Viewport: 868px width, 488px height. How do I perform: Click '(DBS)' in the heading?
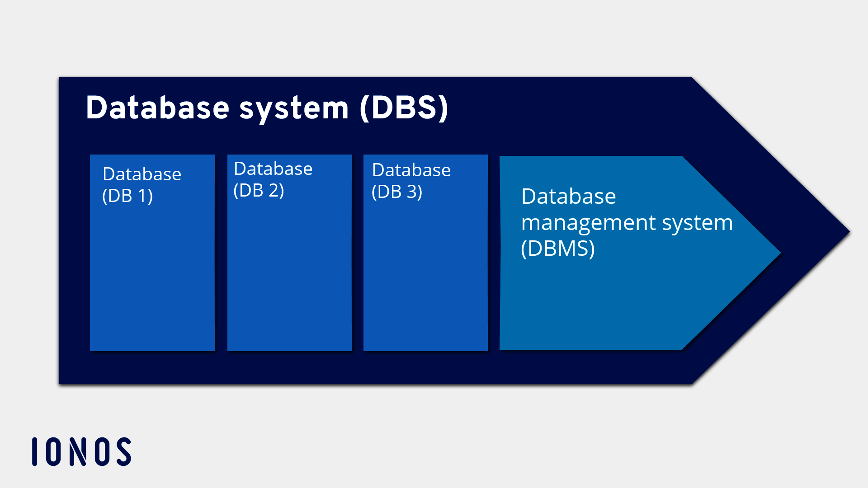tap(404, 108)
